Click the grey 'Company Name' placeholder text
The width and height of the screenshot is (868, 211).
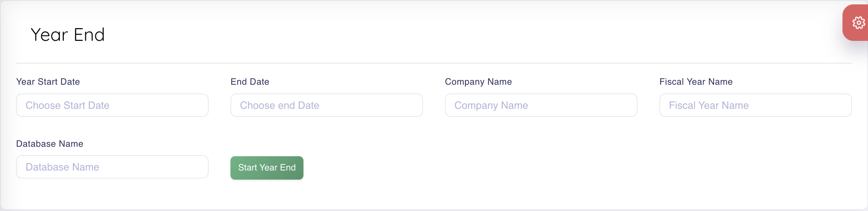[x=491, y=105]
